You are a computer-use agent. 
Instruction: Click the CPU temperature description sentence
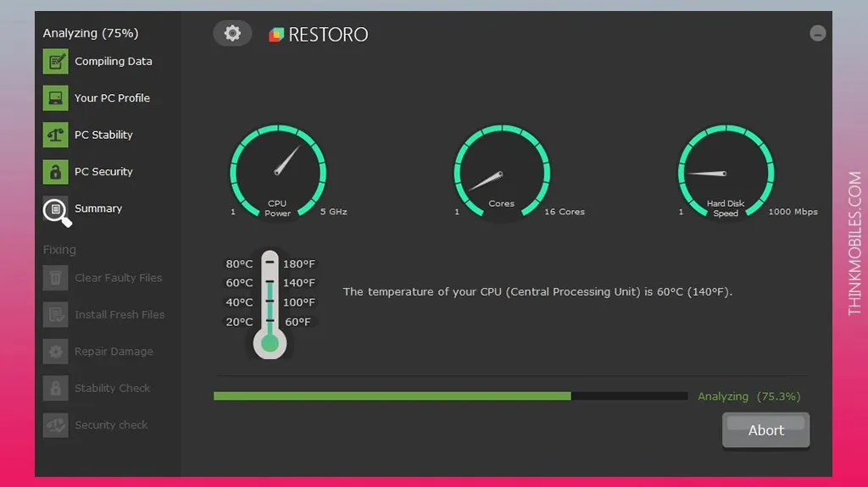tap(537, 291)
